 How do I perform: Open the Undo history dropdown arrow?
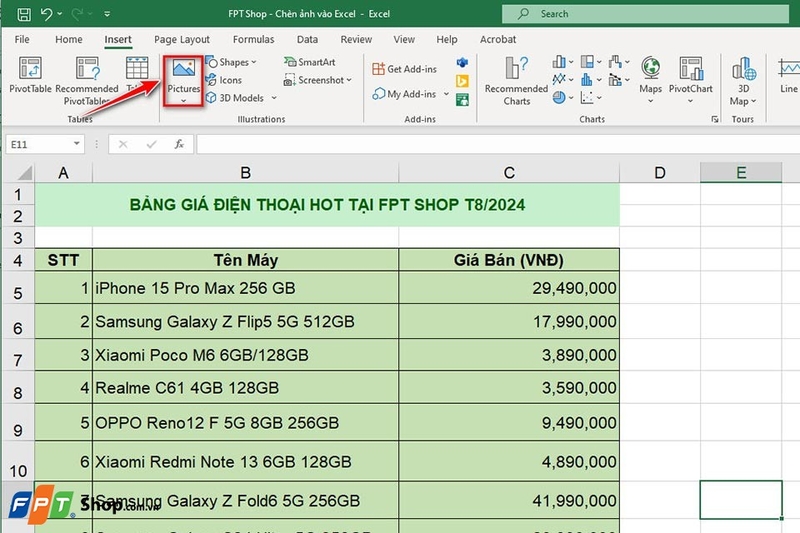(x=60, y=14)
